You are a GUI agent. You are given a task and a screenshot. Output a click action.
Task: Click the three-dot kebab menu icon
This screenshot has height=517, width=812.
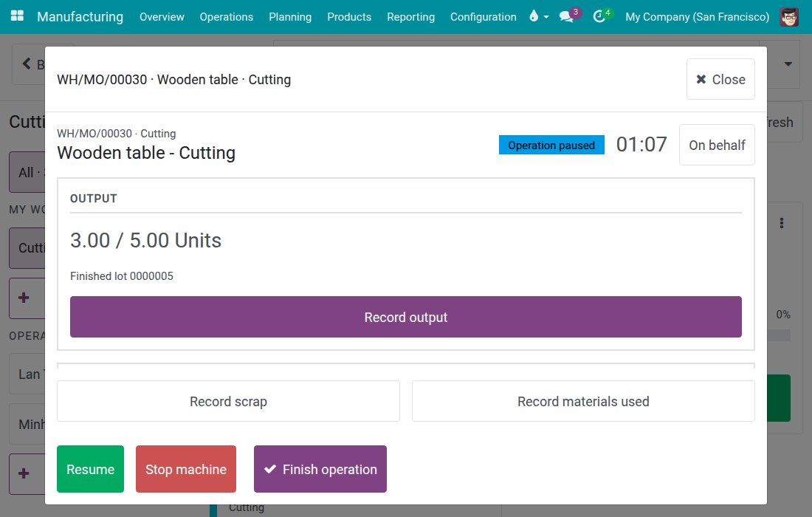782,223
